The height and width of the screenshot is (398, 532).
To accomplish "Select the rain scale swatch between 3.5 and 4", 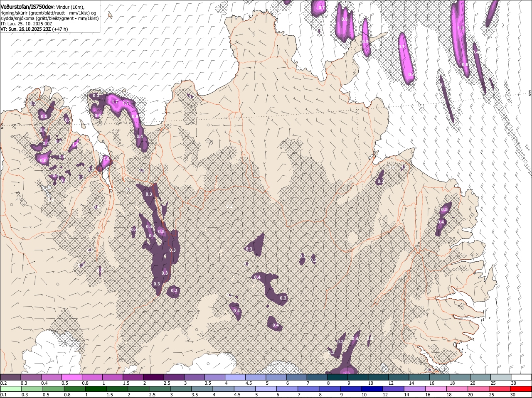I will tap(202, 389).
